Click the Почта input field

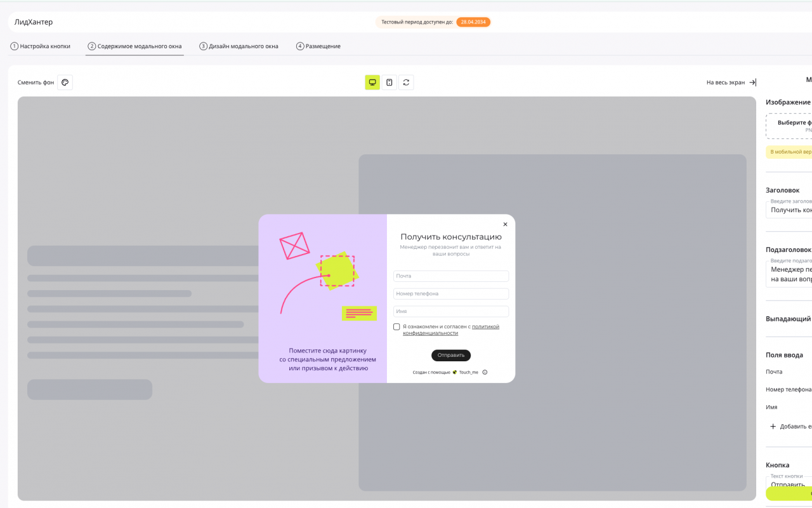point(451,276)
